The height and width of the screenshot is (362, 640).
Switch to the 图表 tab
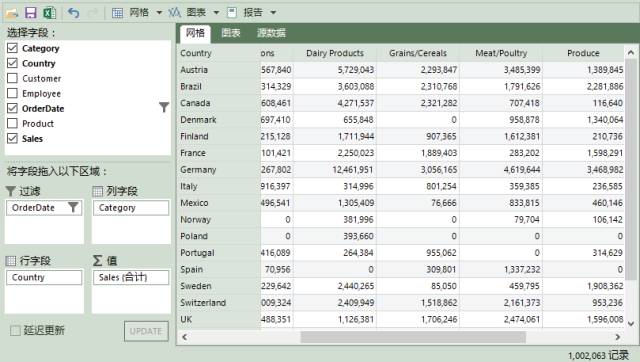(231, 33)
